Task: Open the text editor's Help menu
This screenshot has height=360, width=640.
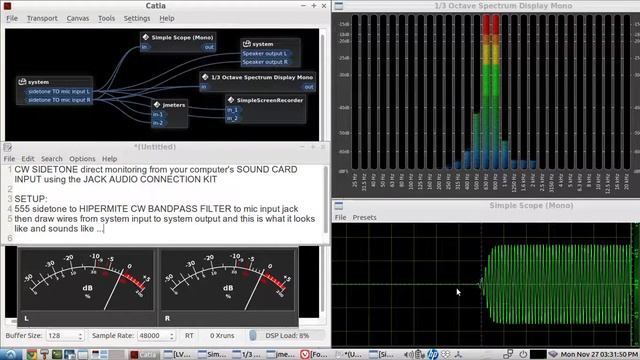Action: pos(109,159)
